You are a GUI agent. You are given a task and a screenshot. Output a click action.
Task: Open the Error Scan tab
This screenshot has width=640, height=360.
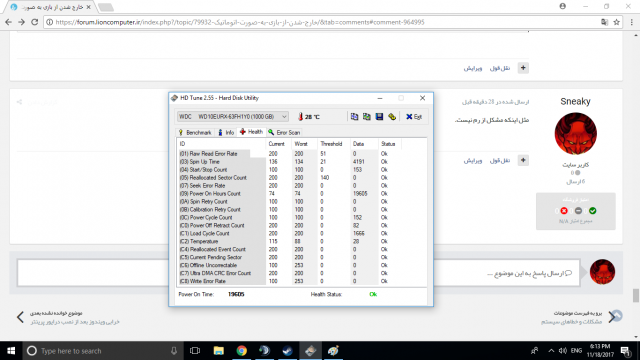coord(284,133)
